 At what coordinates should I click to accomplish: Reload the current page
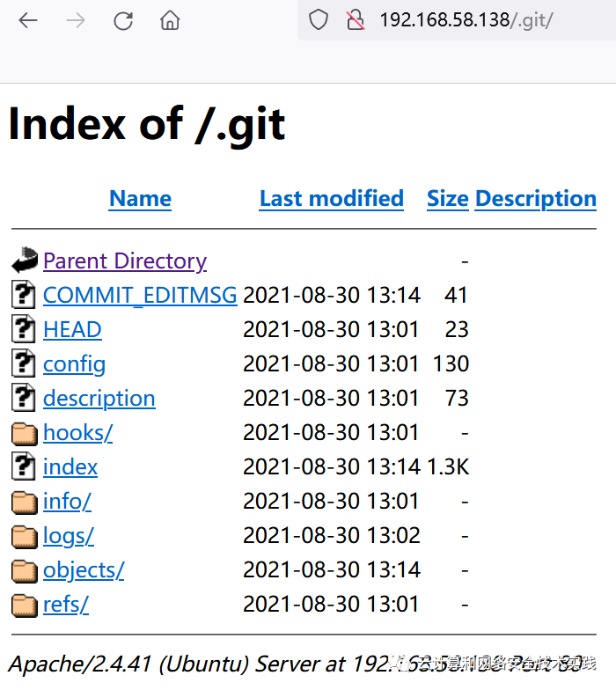click(x=123, y=20)
